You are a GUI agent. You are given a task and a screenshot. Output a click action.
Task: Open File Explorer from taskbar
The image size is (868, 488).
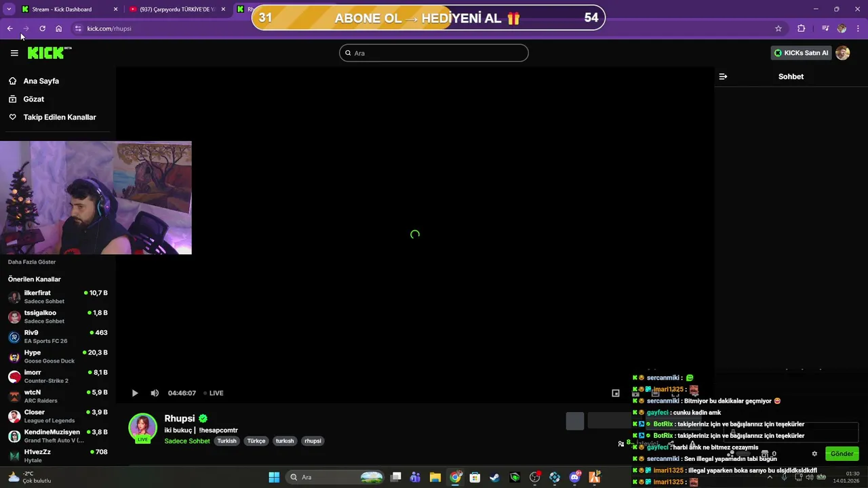click(x=435, y=477)
